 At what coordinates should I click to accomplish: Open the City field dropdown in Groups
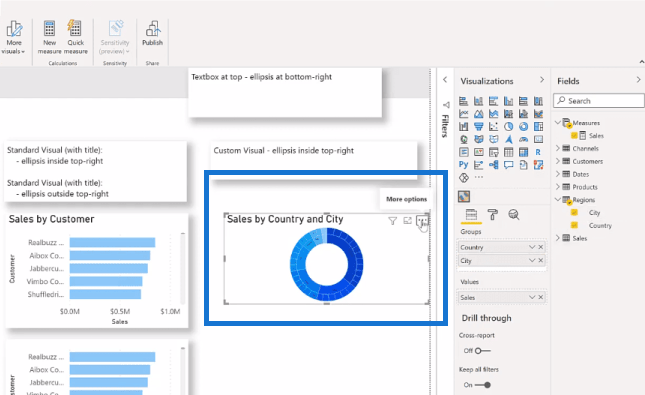532,260
